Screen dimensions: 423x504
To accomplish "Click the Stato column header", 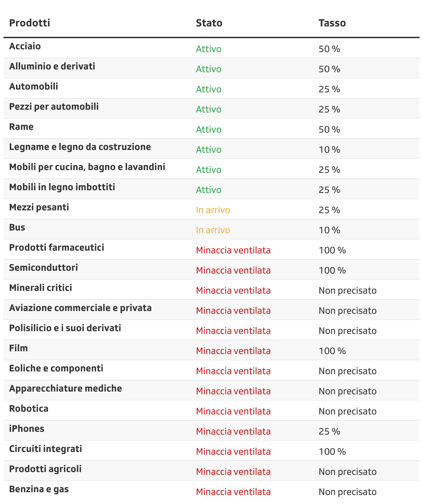I will (x=209, y=23).
